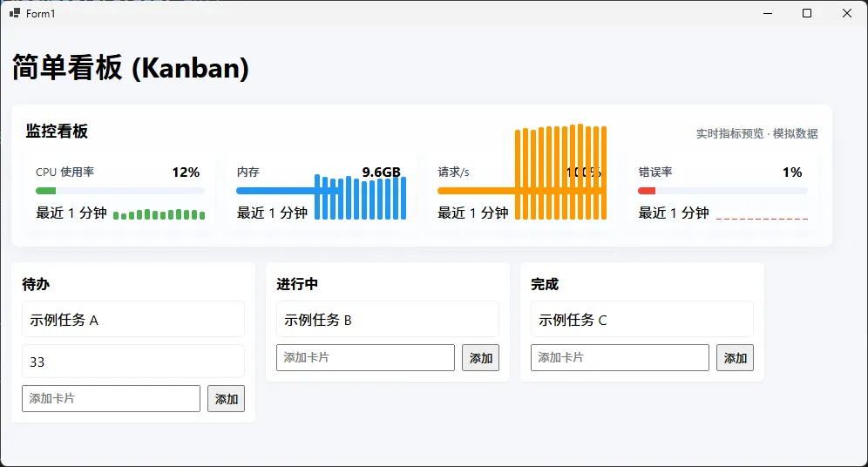Click the red dashed error rate line
This screenshot has height=467, width=868.
coord(762,219)
